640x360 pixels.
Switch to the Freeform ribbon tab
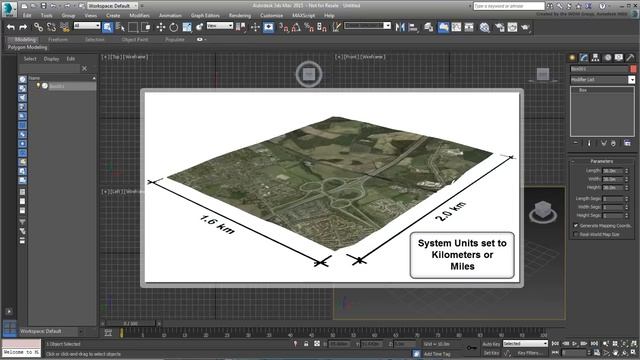coord(58,40)
